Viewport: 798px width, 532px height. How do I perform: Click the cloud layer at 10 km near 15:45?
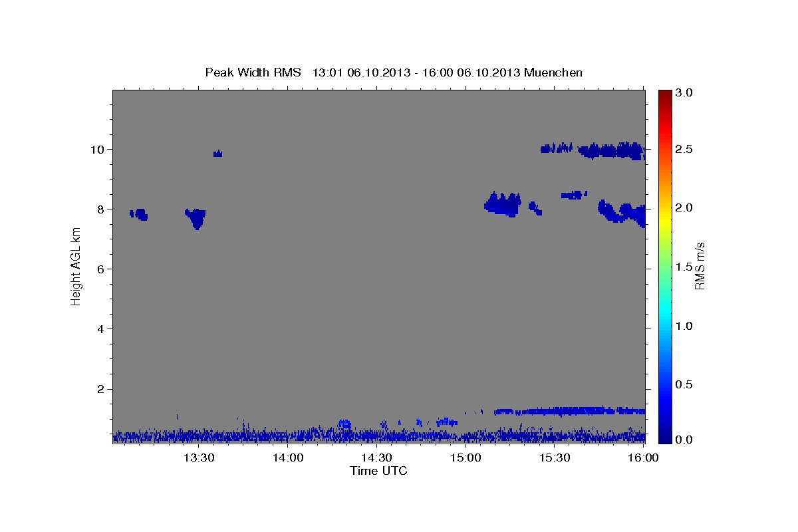click(x=612, y=151)
